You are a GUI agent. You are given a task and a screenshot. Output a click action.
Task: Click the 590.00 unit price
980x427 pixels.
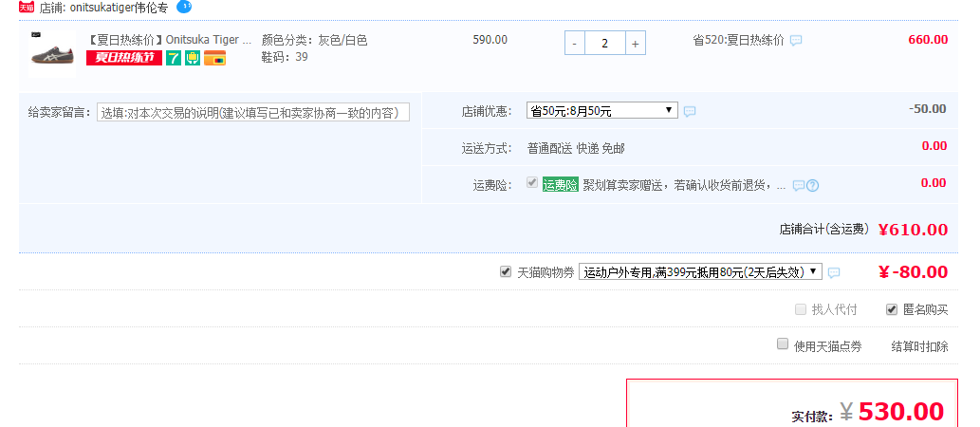click(x=490, y=40)
